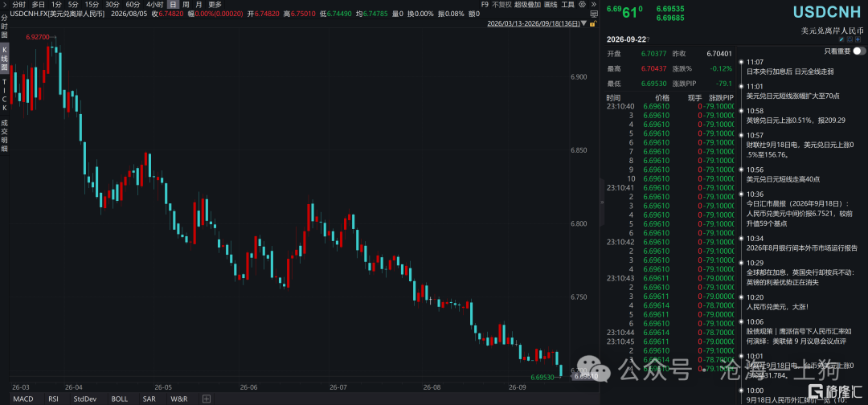Click the plus icon under USDCNH title
Screen dimensions: 868x405
click(x=858, y=39)
